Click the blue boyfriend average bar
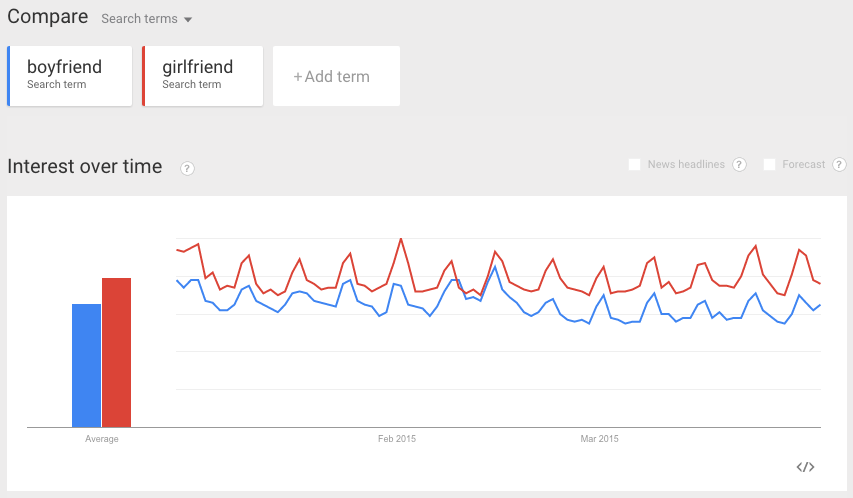Viewport: 853px width, 498px height. pos(86,366)
